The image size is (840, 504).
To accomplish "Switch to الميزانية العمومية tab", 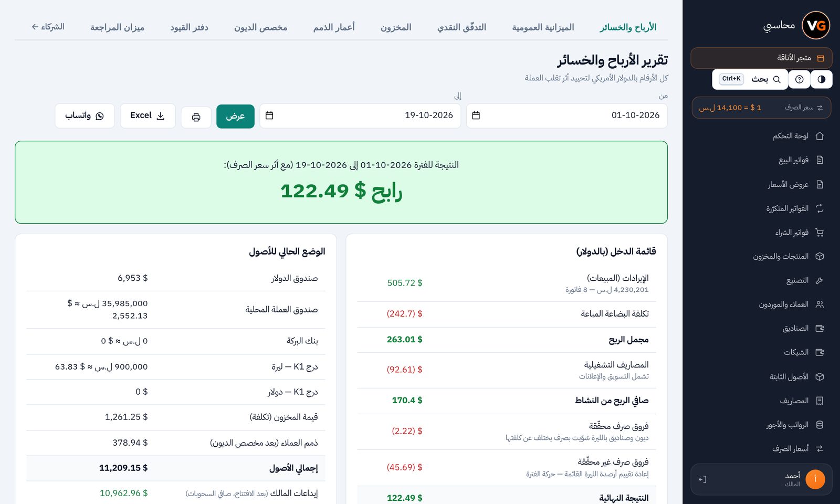I will (x=543, y=27).
